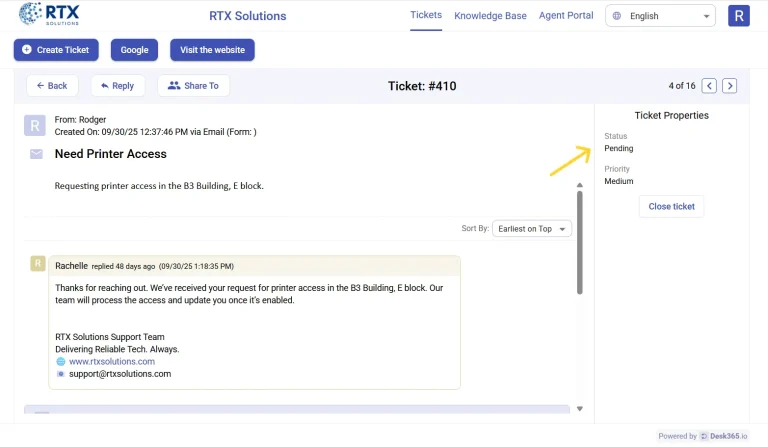
Task: Click the Ticket: #410 heading
Action: click(x=422, y=86)
